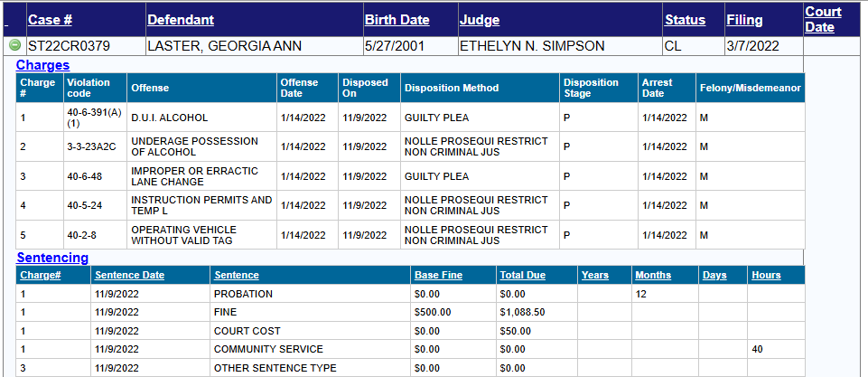Sort by Base Fine column
868x377 pixels.
point(438,275)
